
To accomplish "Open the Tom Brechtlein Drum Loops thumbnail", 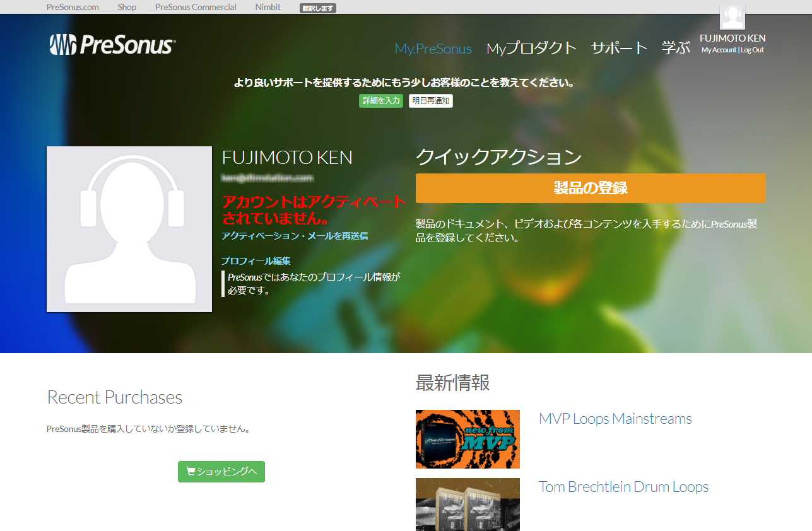I will pyautogui.click(x=468, y=505).
